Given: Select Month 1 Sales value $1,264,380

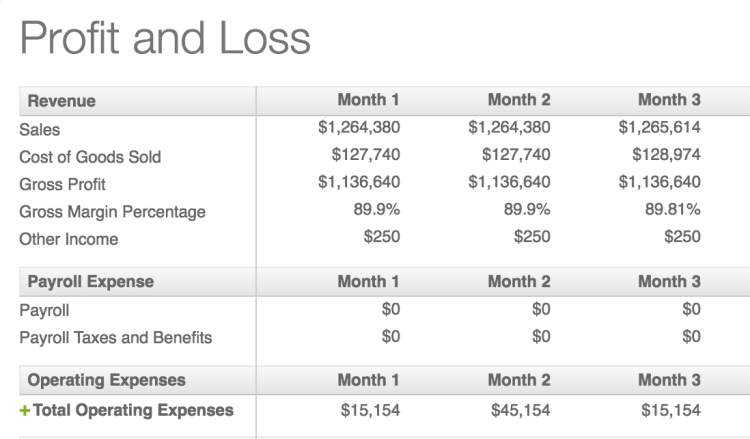Looking at the screenshot, I should point(359,127).
